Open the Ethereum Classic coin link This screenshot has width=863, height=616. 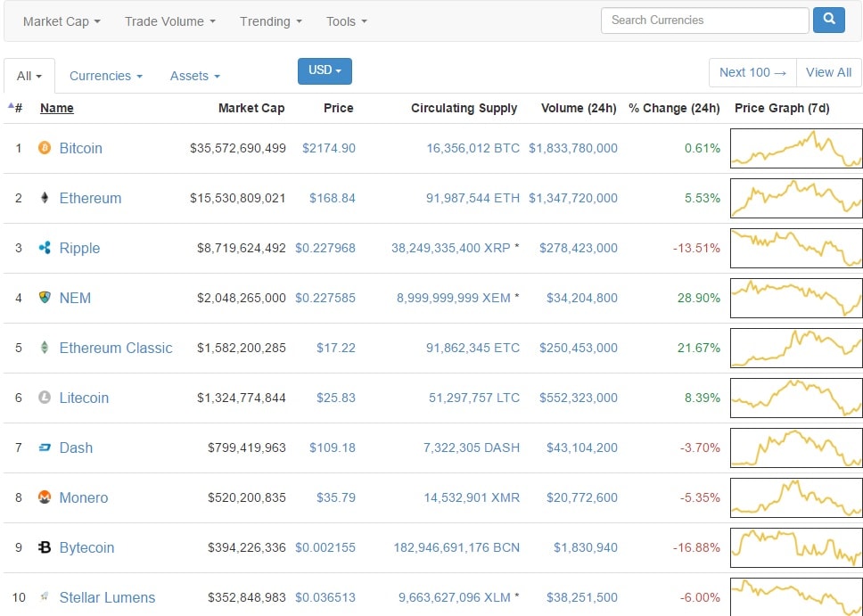click(116, 348)
